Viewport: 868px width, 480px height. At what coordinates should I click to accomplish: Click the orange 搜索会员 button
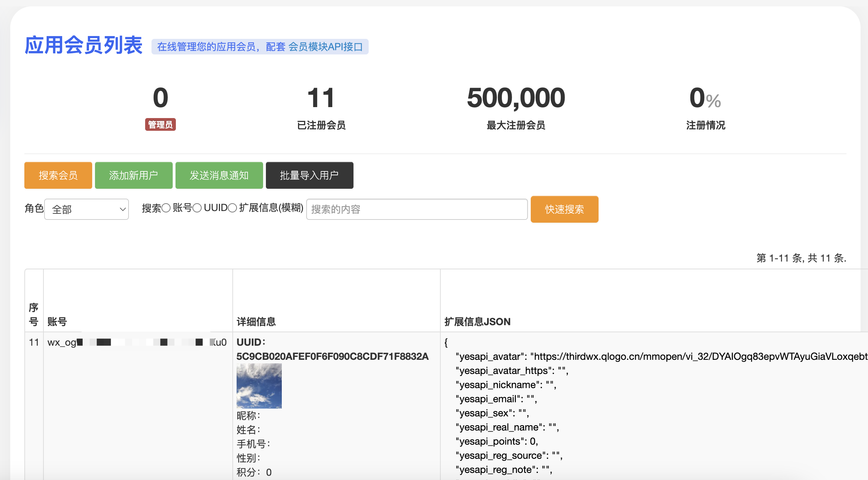[x=58, y=175]
